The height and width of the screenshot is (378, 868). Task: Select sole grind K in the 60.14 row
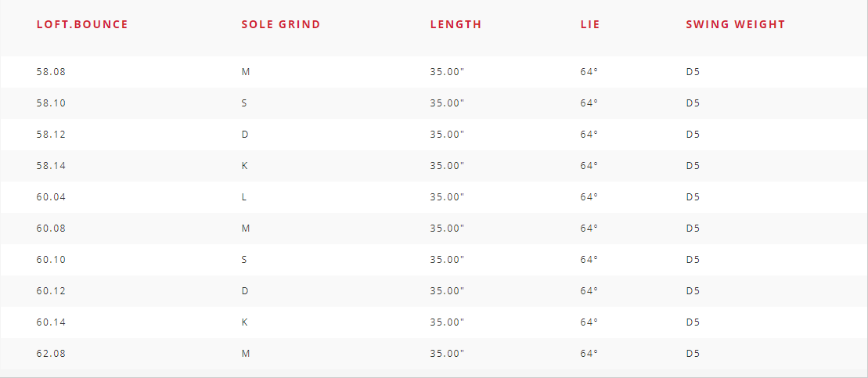245,322
